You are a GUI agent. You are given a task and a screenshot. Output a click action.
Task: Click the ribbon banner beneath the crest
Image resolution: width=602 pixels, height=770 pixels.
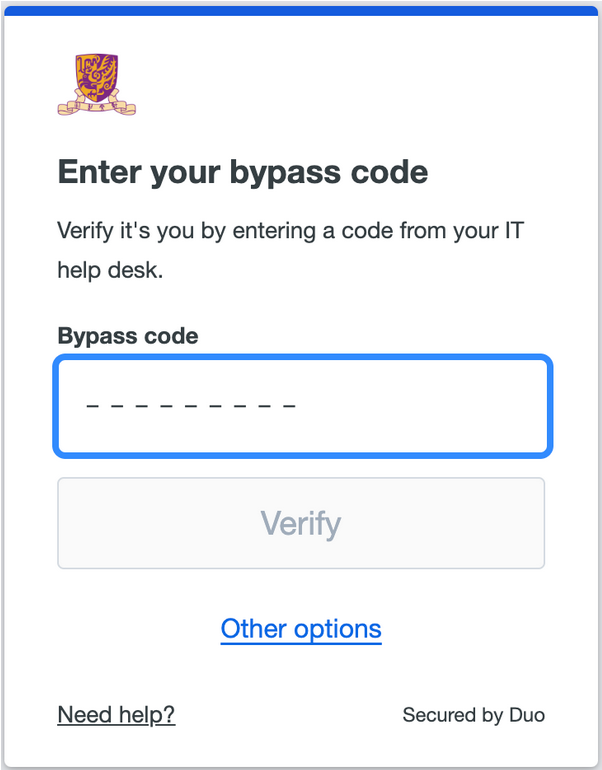[96, 104]
